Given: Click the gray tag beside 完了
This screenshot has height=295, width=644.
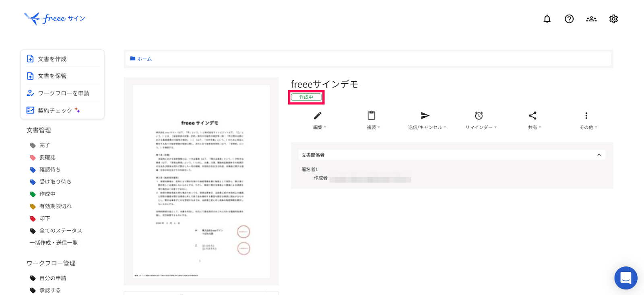Looking at the screenshot, I should 33,145.
